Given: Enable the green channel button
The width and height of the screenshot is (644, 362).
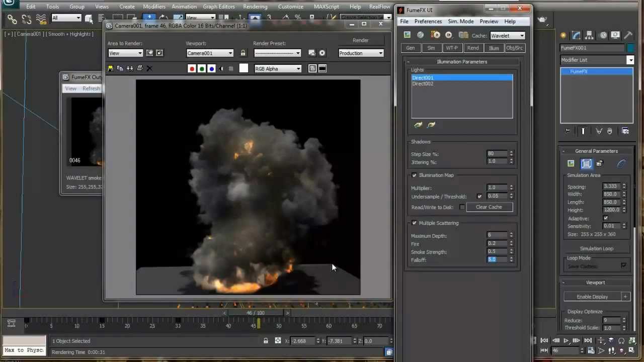Looking at the screenshot, I should tap(202, 69).
